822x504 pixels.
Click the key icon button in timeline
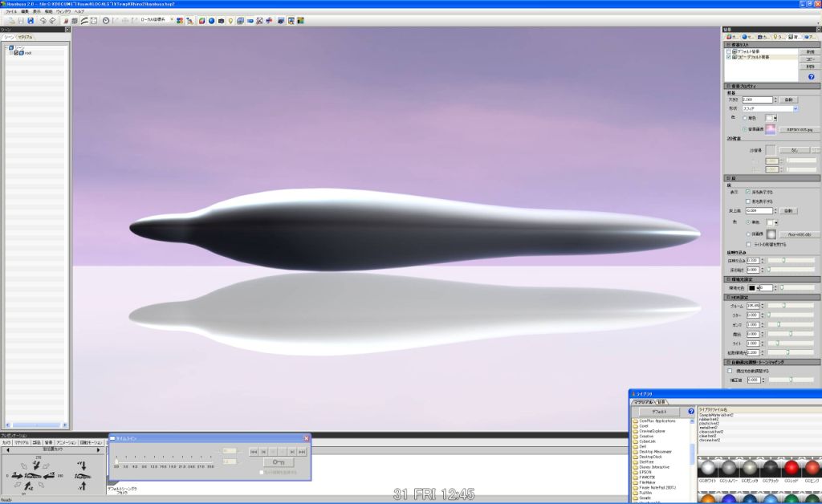click(278, 462)
